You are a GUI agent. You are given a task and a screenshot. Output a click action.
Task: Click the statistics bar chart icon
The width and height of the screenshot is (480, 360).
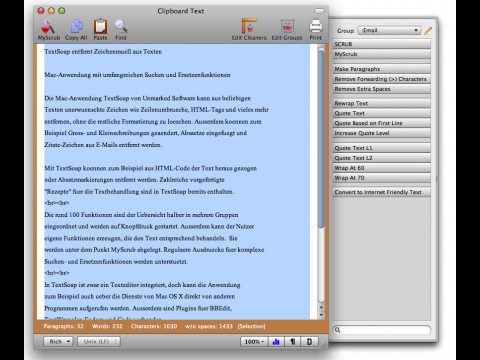coord(276,342)
